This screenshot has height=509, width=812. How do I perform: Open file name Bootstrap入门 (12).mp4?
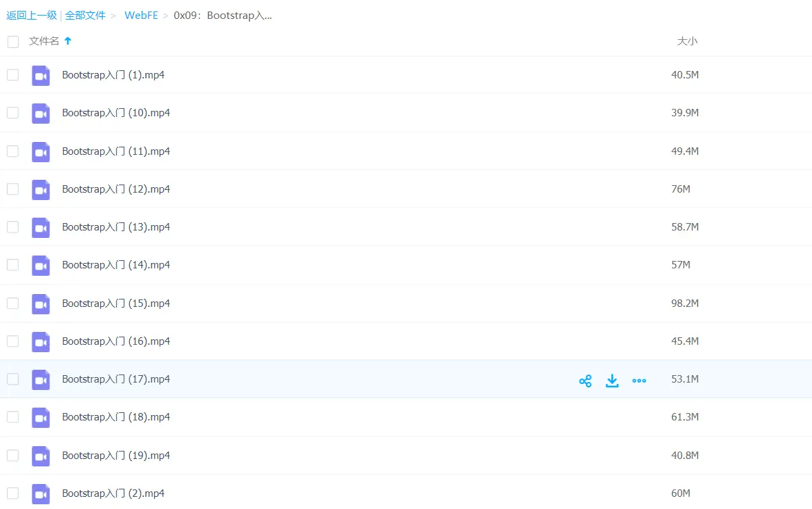click(116, 189)
